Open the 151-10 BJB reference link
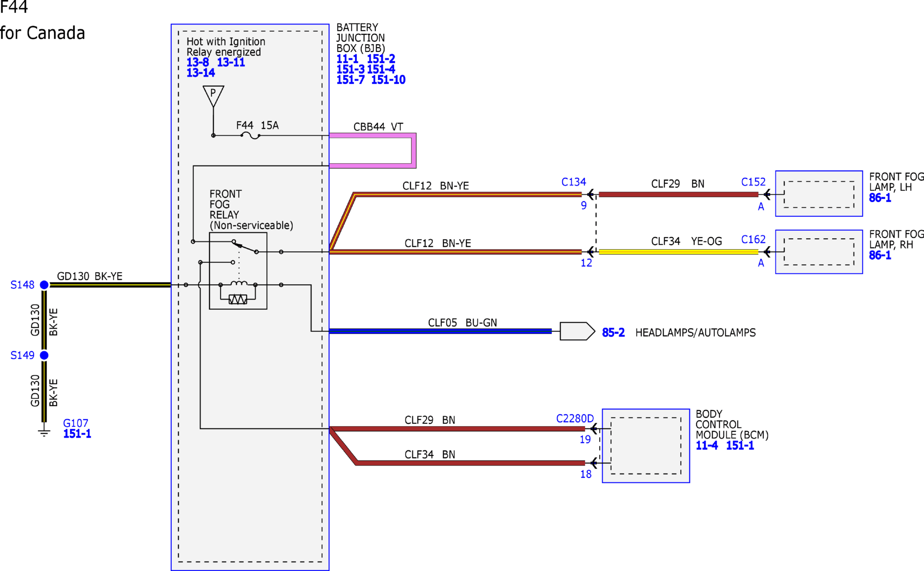The width and height of the screenshot is (924, 571). point(388,80)
